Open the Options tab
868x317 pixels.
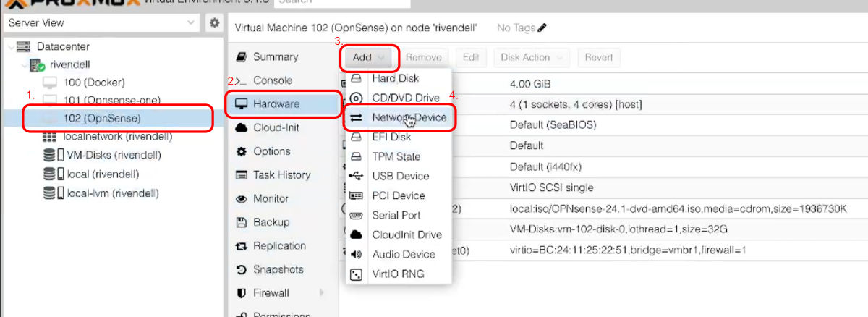tap(271, 151)
